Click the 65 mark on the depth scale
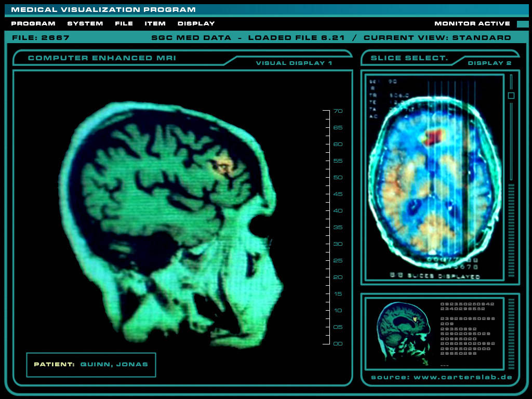 338,128
